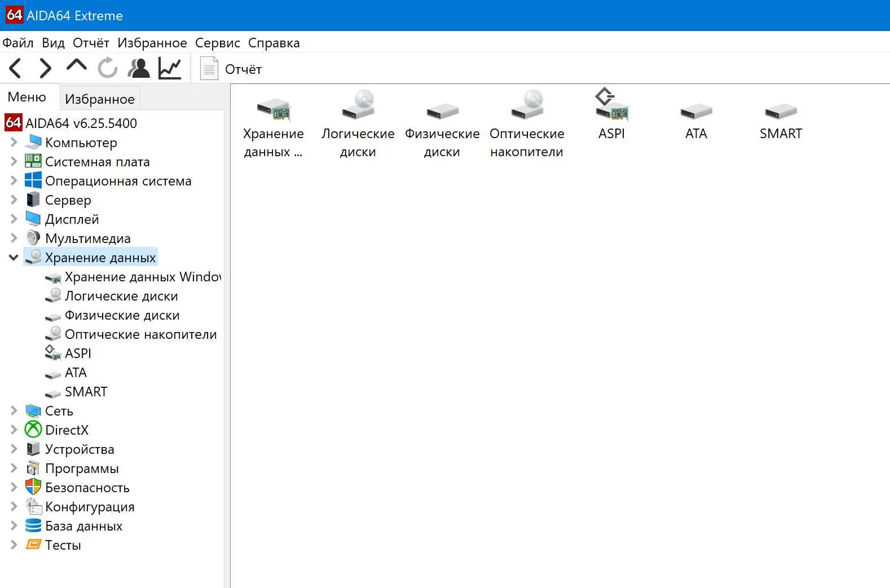890x588 pixels.
Task: Click the Отчёт report button in toolbar
Action: tap(231, 69)
